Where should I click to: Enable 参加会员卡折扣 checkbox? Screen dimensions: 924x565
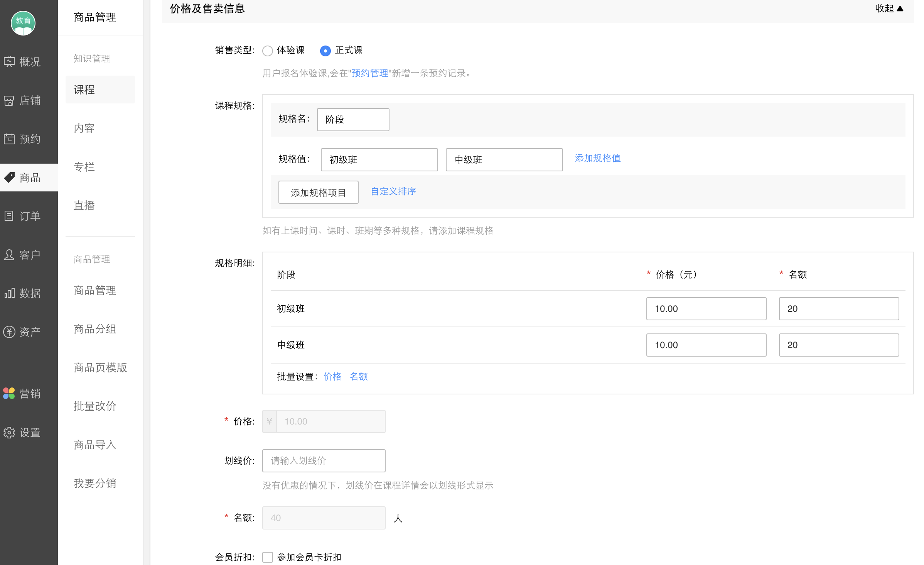pyautogui.click(x=268, y=557)
